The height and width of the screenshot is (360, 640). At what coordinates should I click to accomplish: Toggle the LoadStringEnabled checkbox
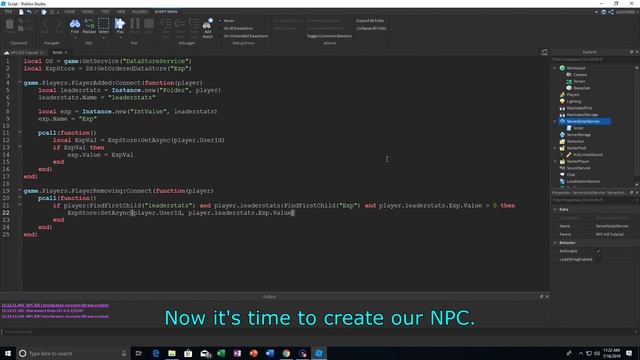[x=598, y=259]
